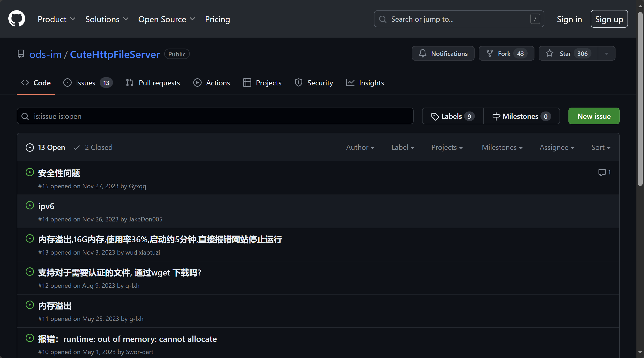Open the Projects filter dropdown
644x358 pixels.
(447, 148)
